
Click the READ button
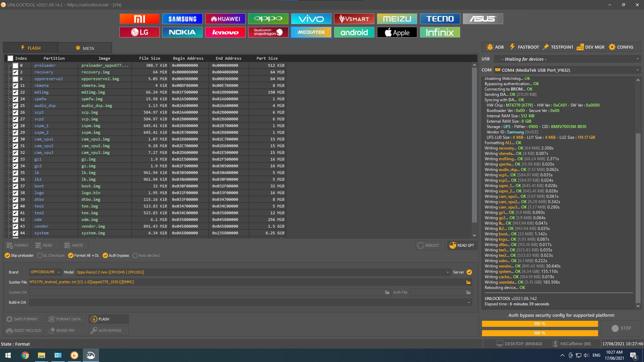coord(47,245)
